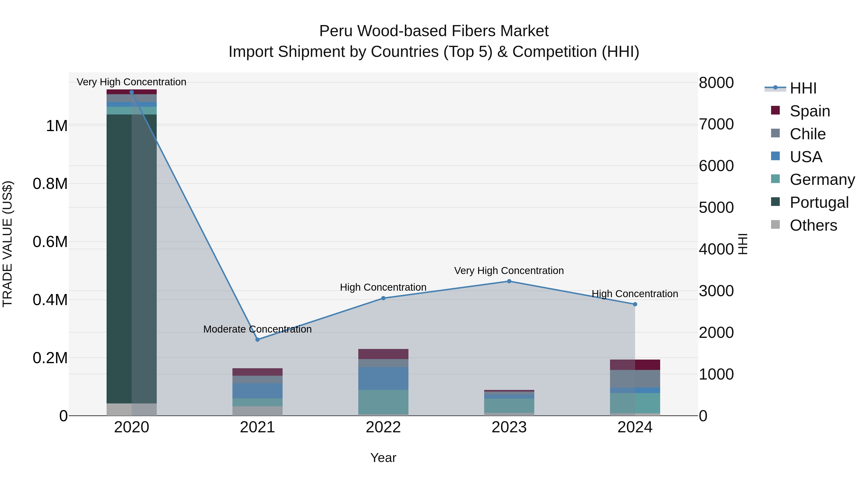This screenshot has width=868, height=488.
Task: Toggle the Spain legend entry
Action: click(x=800, y=111)
